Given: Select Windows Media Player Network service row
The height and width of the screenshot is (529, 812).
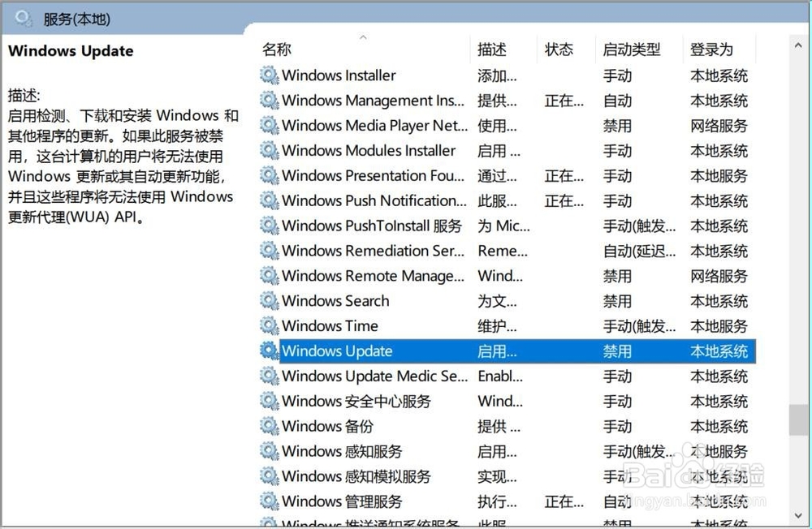Looking at the screenshot, I should (374, 126).
